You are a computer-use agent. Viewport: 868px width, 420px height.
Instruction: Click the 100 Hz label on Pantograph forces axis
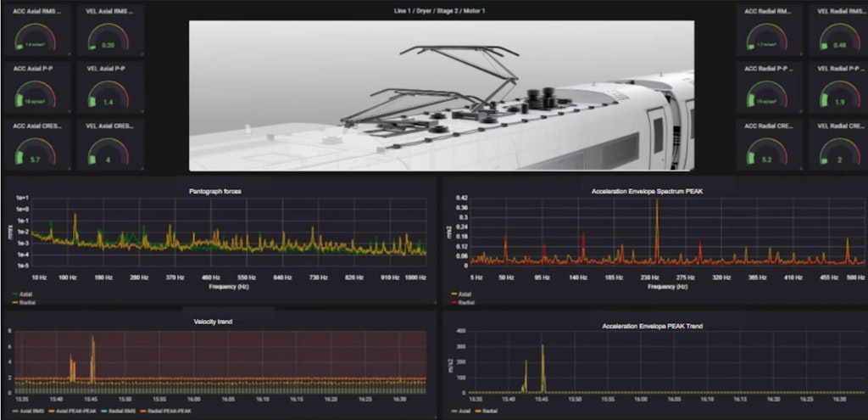(x=68, y=277)
